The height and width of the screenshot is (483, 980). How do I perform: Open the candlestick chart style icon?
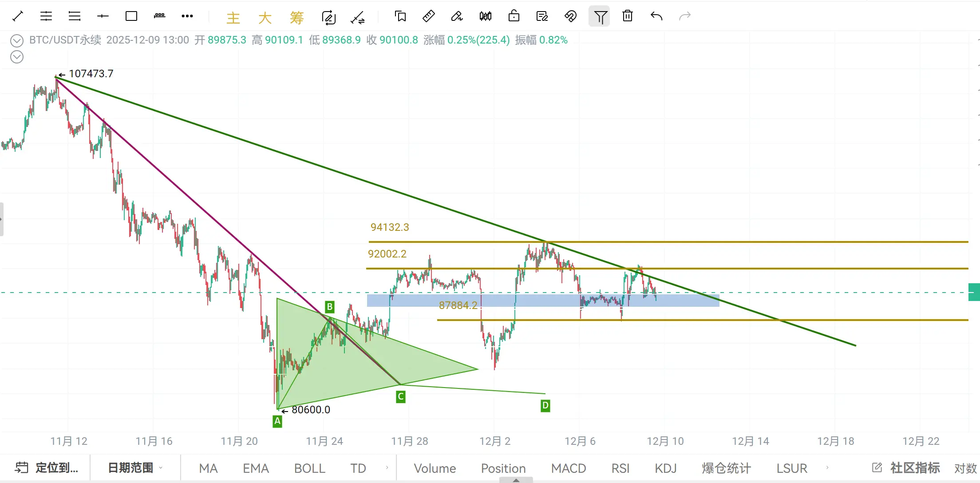(x=485, y=16)
